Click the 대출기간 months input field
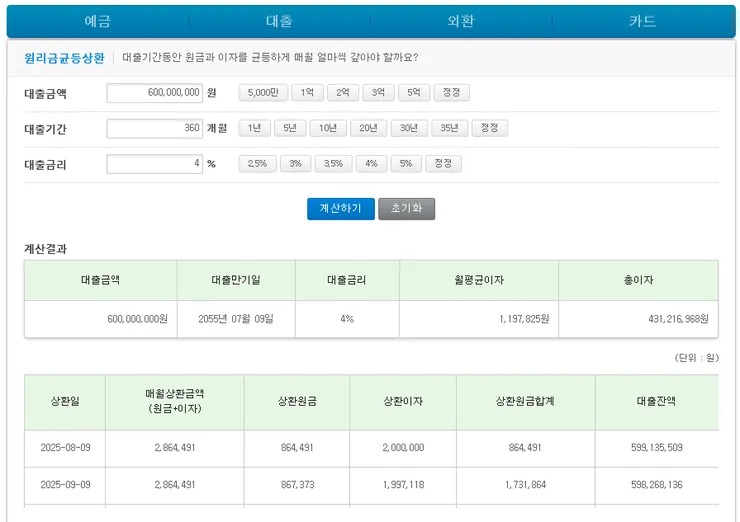 (155, 128)
